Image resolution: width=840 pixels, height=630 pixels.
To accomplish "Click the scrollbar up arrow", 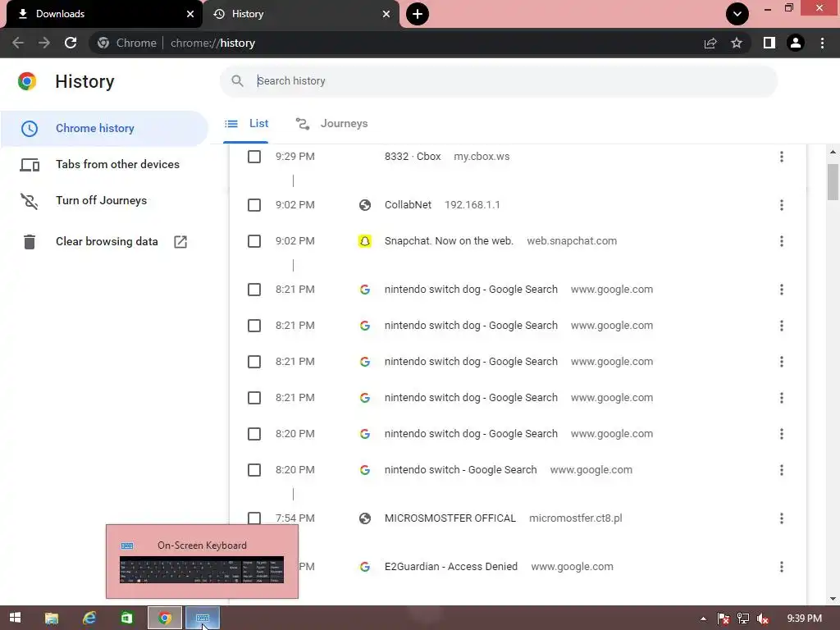I will coord(833,152).
